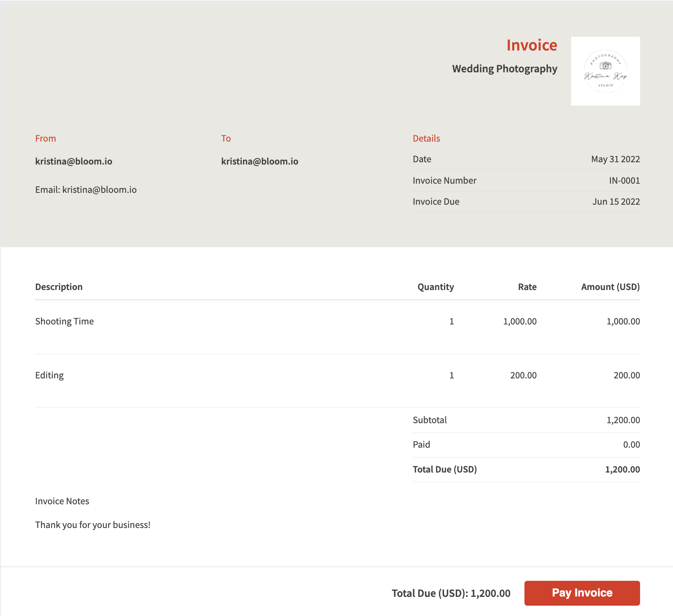This screenshot has height=616, width=673.
Task: Select the Editing quantity 1
Action: tap(452, 375)
